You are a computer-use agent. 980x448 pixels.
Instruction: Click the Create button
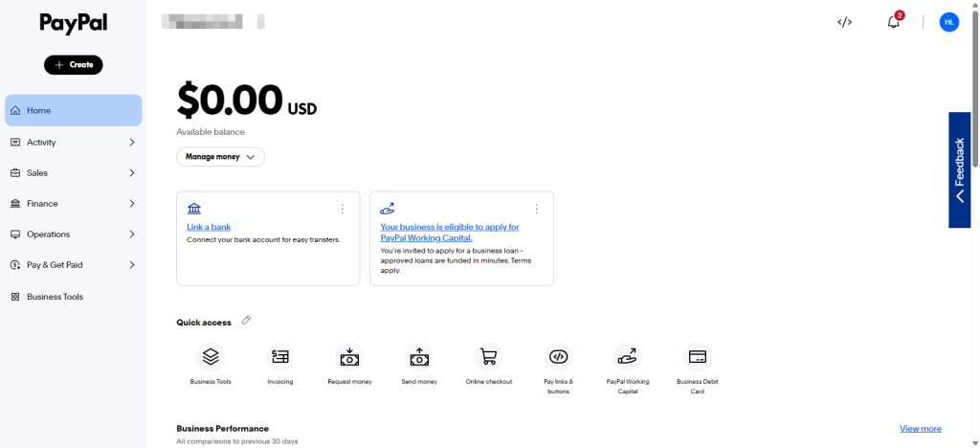coord(73,65)
